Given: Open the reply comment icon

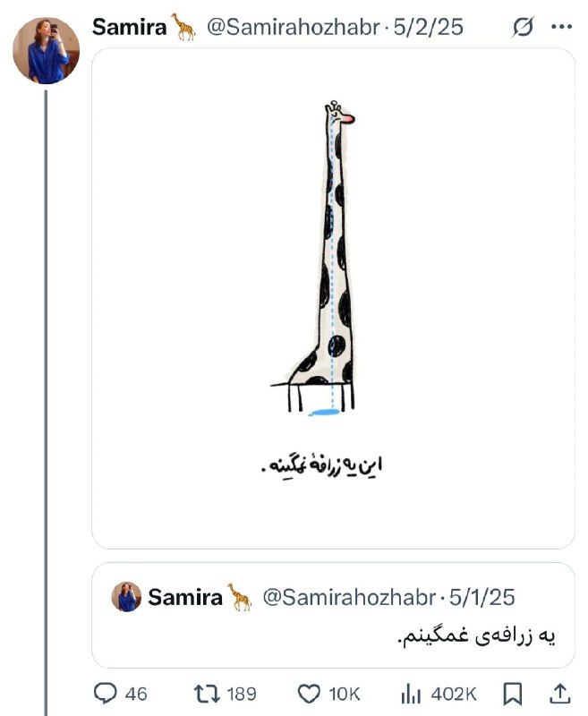Looking at the screenshot, I should (105, 694).
